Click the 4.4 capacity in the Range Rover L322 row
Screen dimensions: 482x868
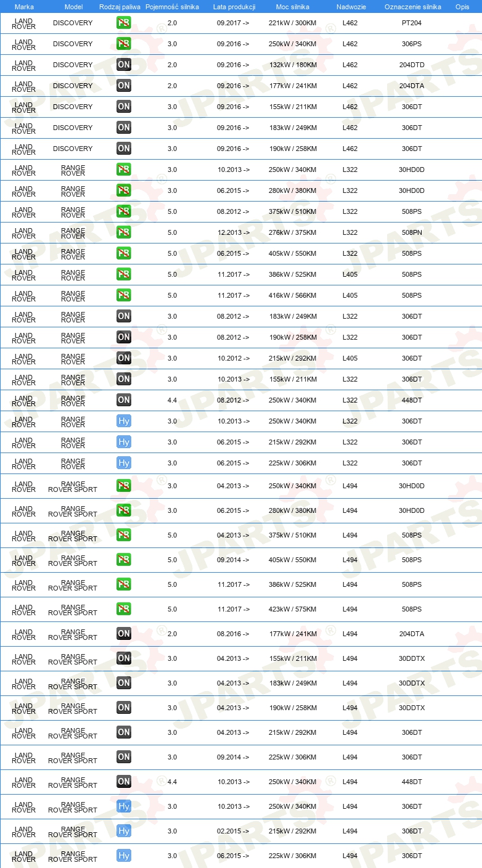(173, 400)
